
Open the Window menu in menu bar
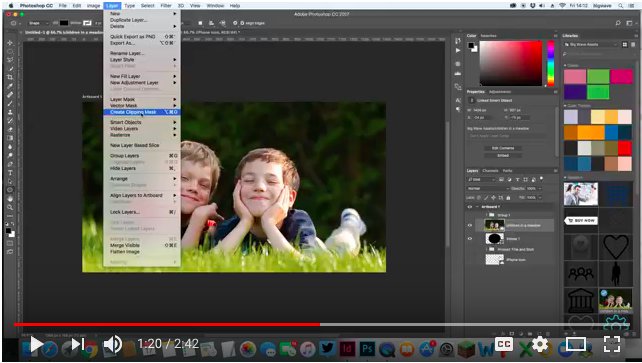point(215,6)
